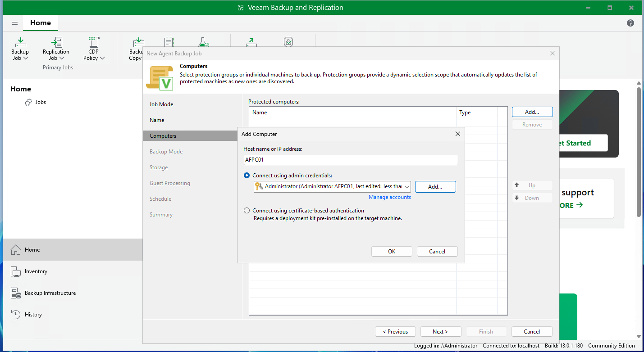Viewport: 644px width, 352px height.
Task: Open the hamburger main menu
Action: pos(15,23)
